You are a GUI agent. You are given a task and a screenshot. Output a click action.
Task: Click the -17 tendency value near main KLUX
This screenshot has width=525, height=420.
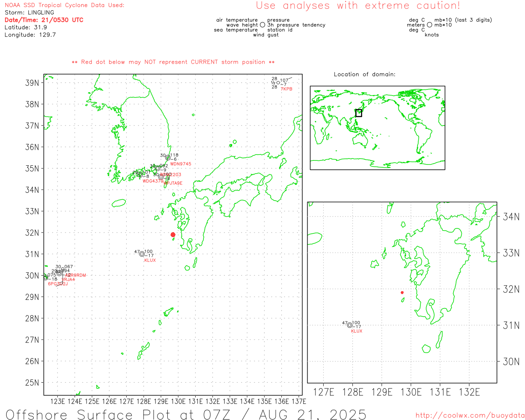click(149, 256)
